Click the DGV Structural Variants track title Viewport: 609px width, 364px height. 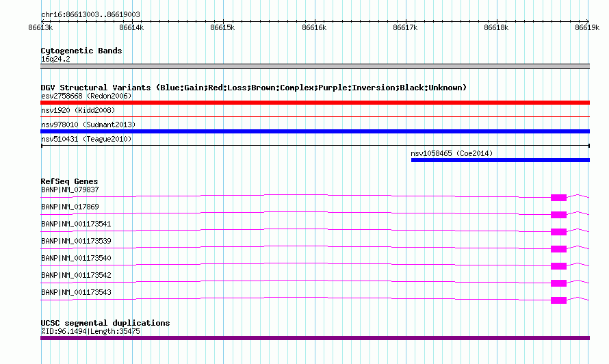coord(254,88)
